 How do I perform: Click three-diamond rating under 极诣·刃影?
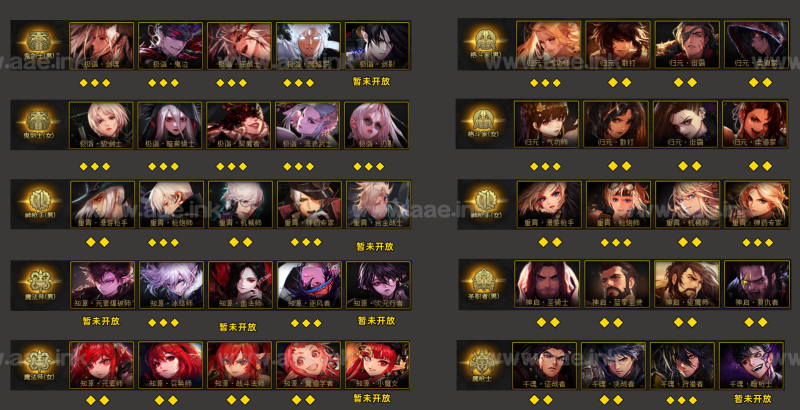369,166
